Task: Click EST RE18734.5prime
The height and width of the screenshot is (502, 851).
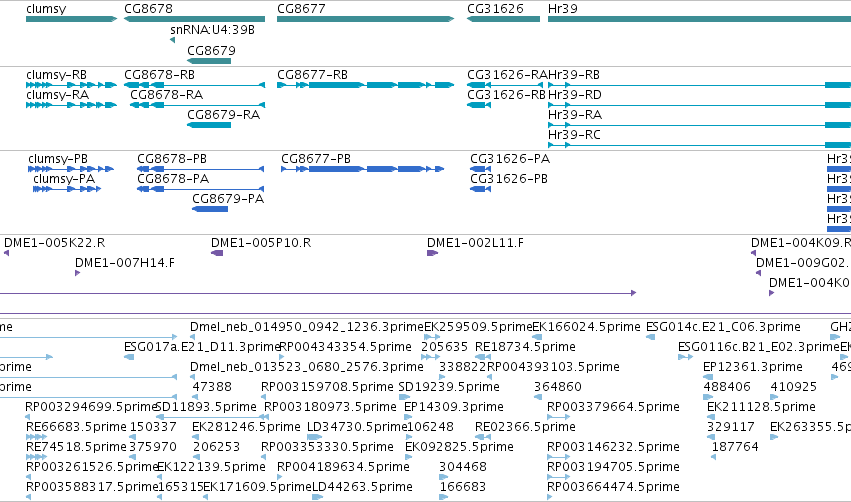Action: pyautogui.click(x=525, y=347)
